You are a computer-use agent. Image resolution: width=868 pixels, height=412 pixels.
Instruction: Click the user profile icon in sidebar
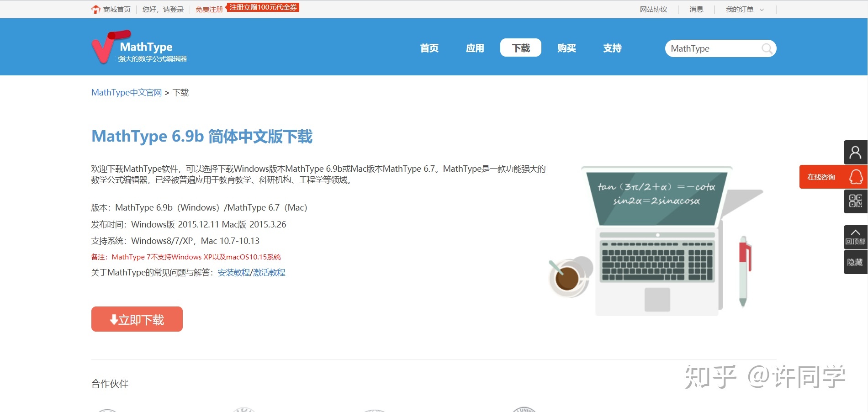[x=855, y=152]
